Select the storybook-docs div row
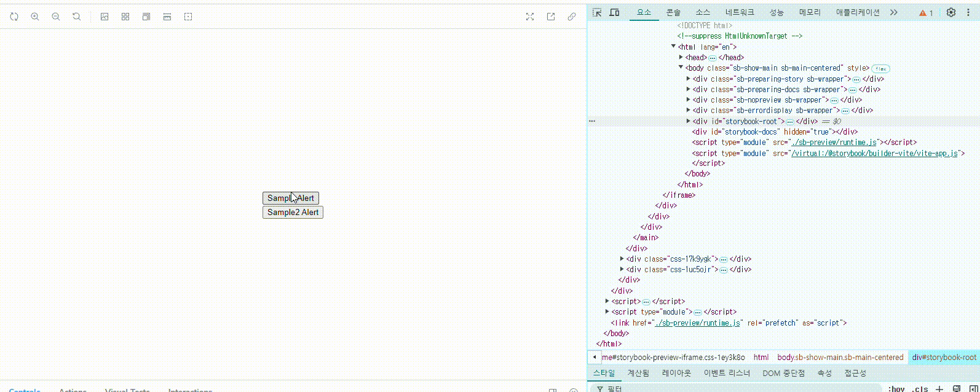 pyautogui.click(x=775, y=131)
